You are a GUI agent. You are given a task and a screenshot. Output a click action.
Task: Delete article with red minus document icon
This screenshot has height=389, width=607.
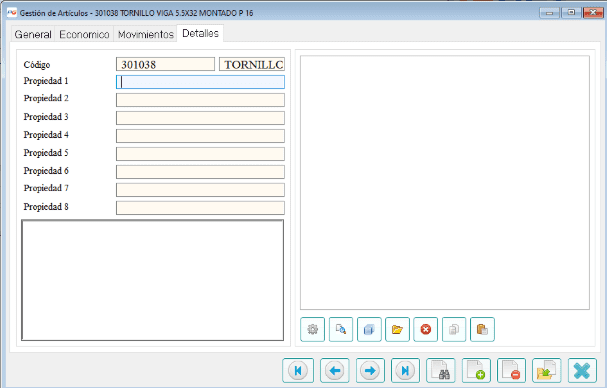click(511, 370)
